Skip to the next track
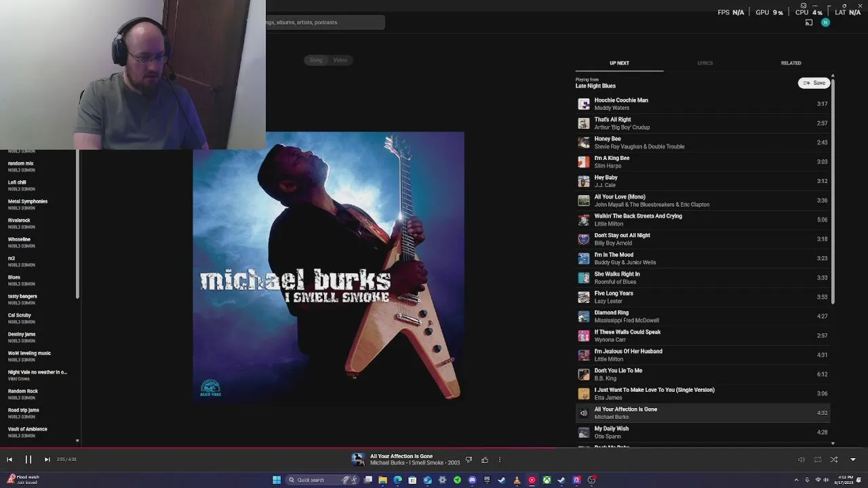This screenshot has width=868, height=488. tap(47, 460)
